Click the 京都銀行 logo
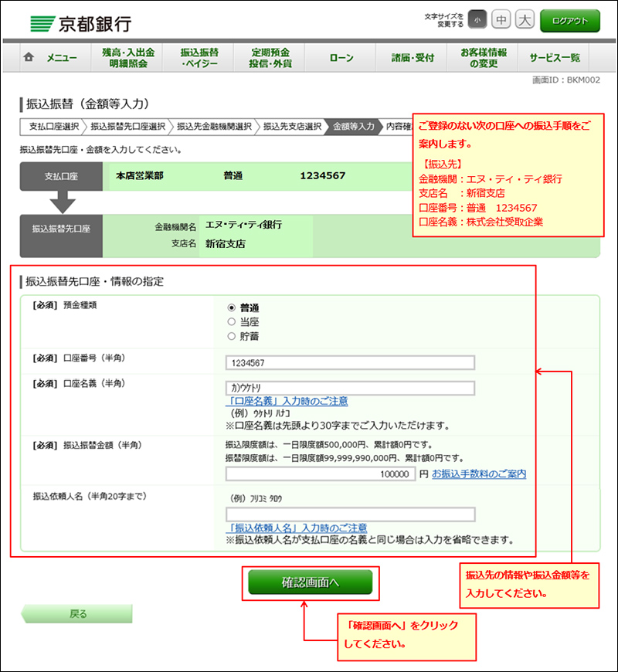This screenshot has width=618, height=672. point(81,24)
